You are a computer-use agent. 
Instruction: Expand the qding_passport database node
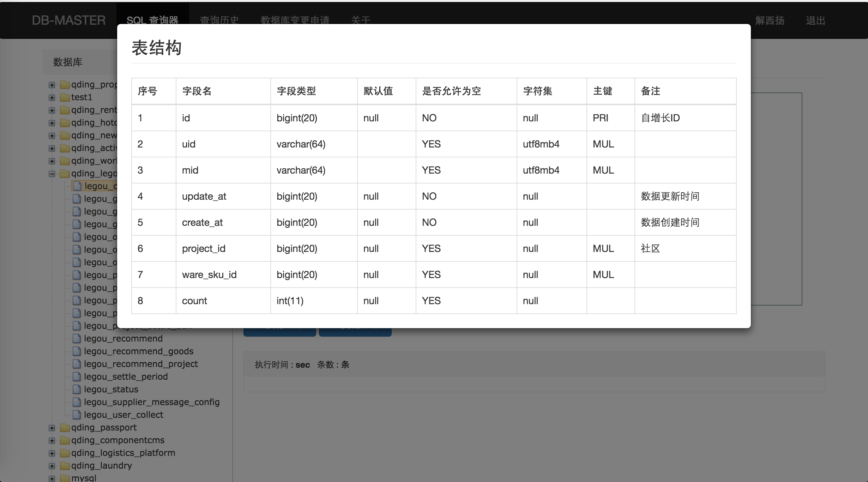pos(52,428)
